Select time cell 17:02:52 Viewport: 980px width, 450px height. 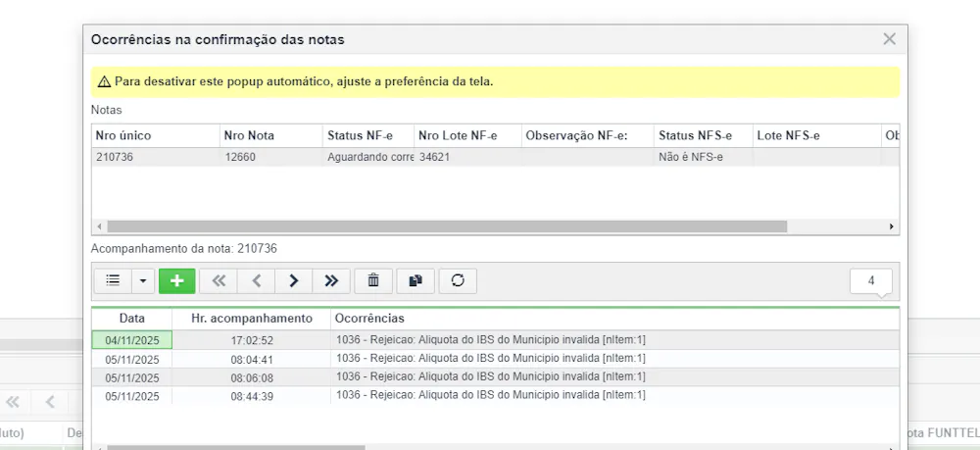click(251, 340)
